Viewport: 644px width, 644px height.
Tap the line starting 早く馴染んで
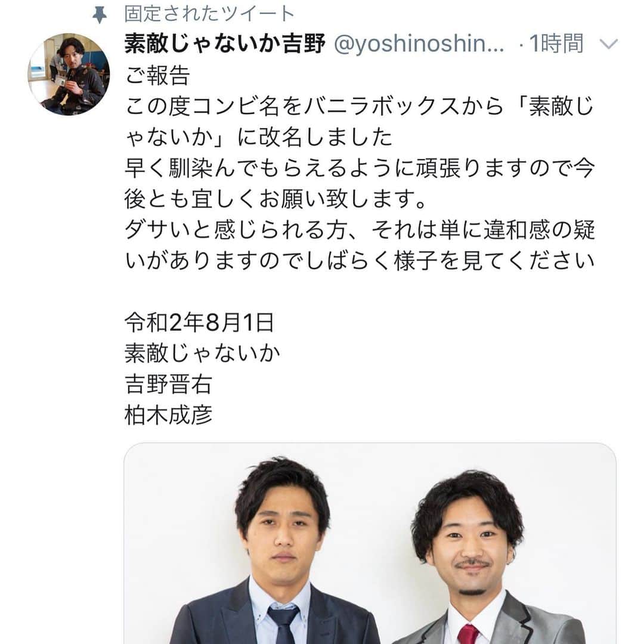tap(360, 168)
